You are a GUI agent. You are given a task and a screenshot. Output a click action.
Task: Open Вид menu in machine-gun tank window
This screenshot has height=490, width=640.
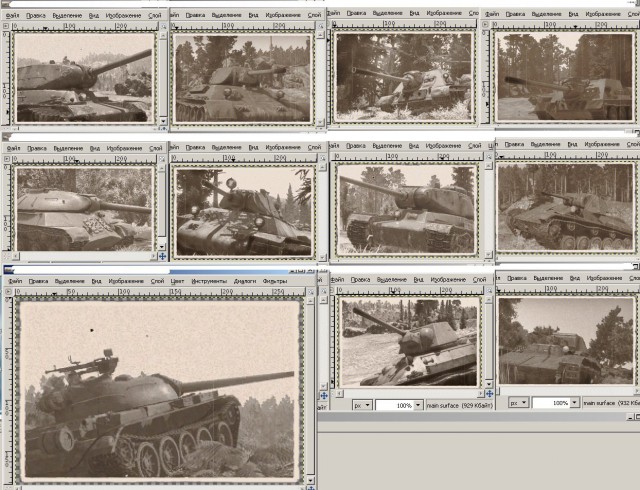tap(96, 281)
